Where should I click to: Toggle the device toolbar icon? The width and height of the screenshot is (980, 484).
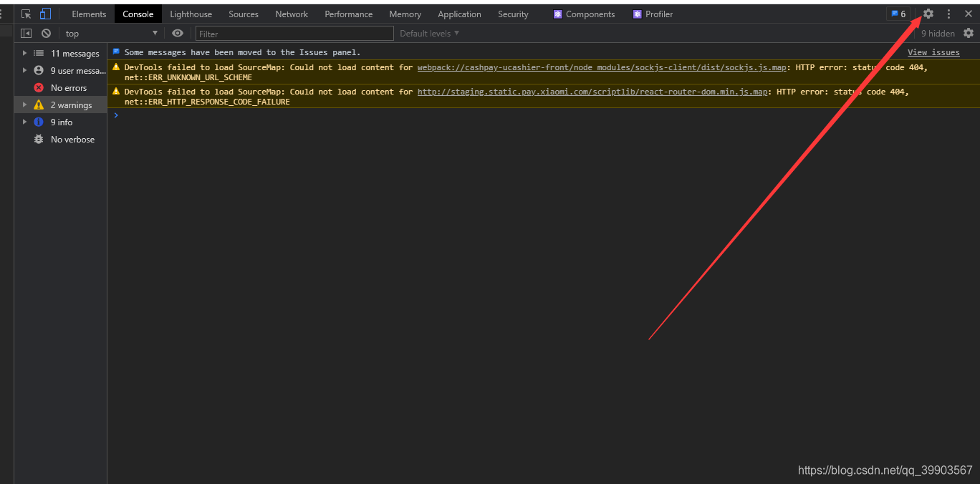(45, 14)
